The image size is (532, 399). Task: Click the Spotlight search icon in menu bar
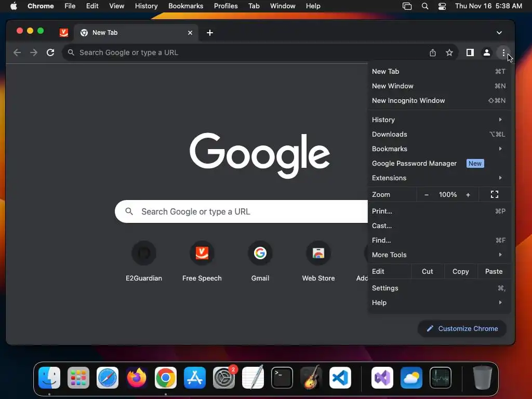(x=425, y=6)
